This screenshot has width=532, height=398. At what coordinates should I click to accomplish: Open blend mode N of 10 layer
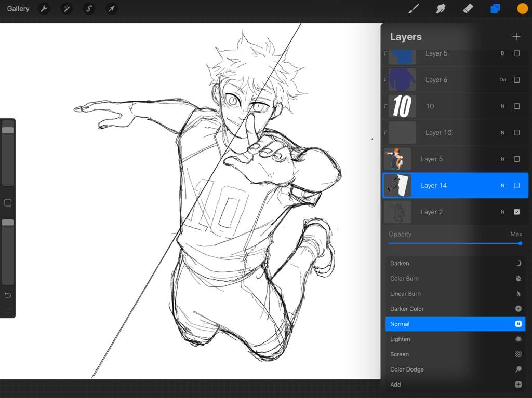point(502,106)
